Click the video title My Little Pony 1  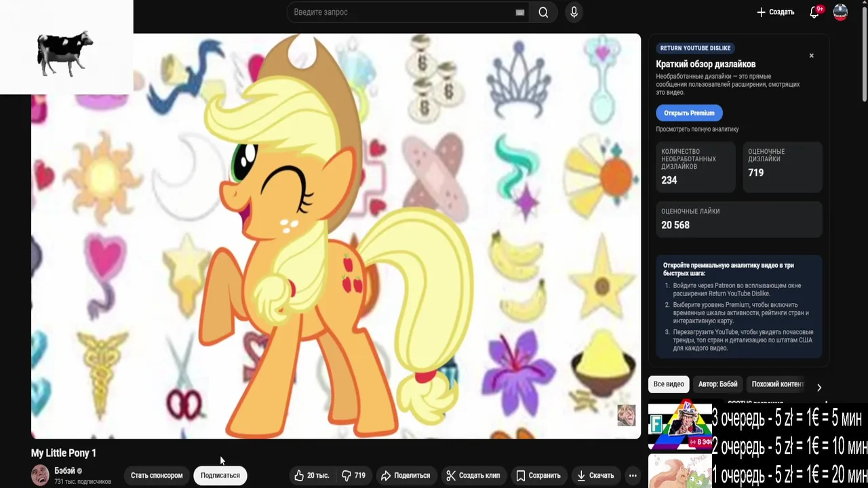[64, 453]
